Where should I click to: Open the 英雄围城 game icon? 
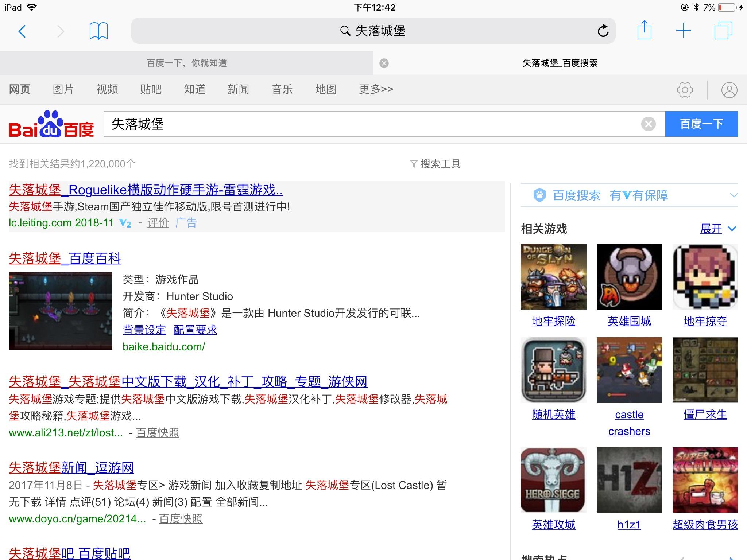[x=629, y=277]
